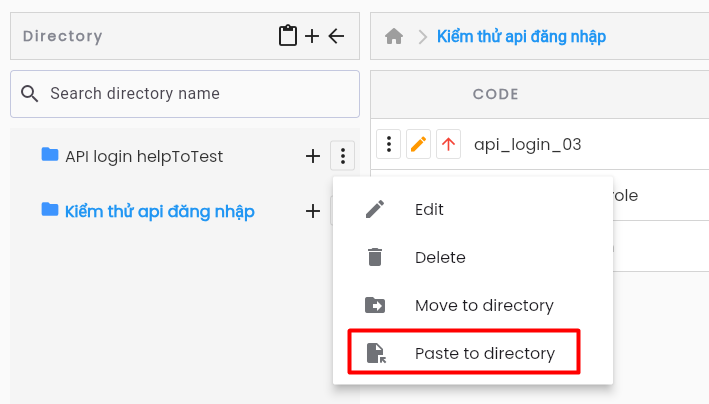Select the API login helpToTest folder

tap(144, 157)
